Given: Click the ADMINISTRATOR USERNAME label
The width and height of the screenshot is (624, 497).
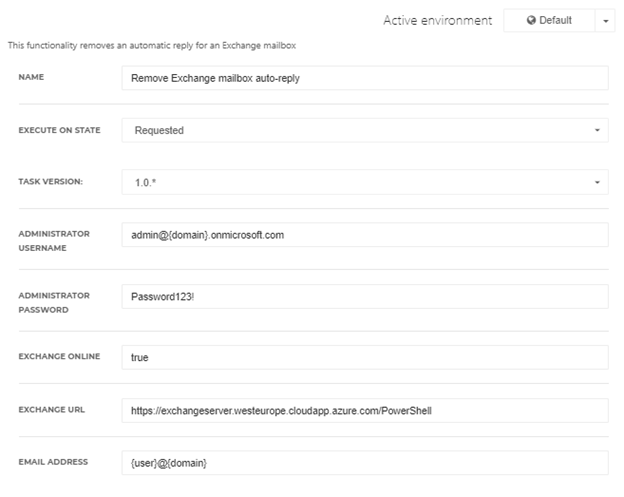Looking at the screenshot, I should [54, 241].
